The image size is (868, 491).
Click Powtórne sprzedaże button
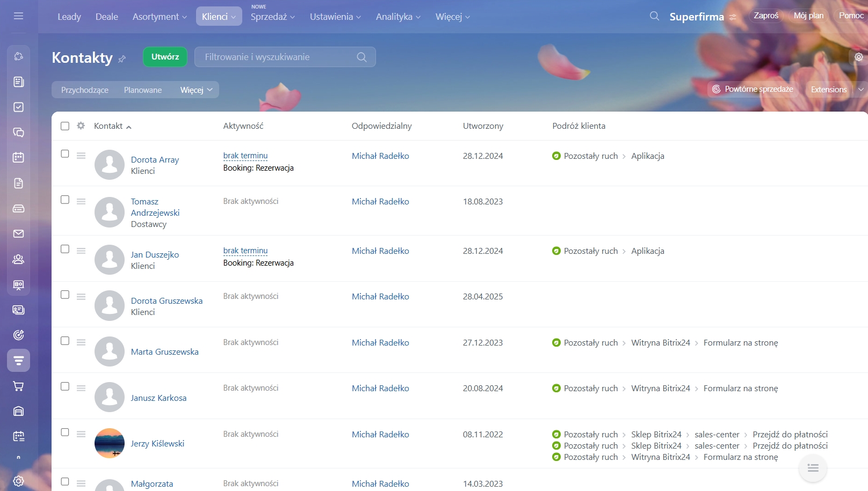click(x=753, y=89)
